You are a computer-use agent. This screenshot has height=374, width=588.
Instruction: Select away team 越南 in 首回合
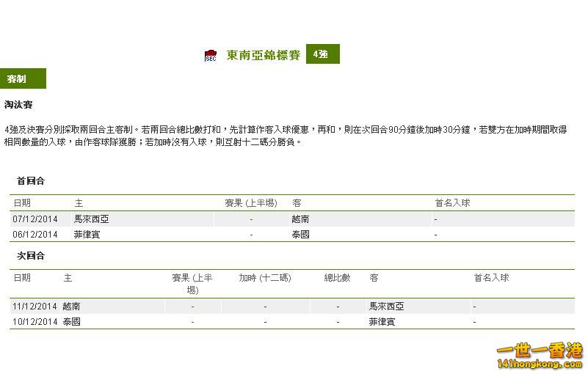pyautogui.click(x=300, y=219)
